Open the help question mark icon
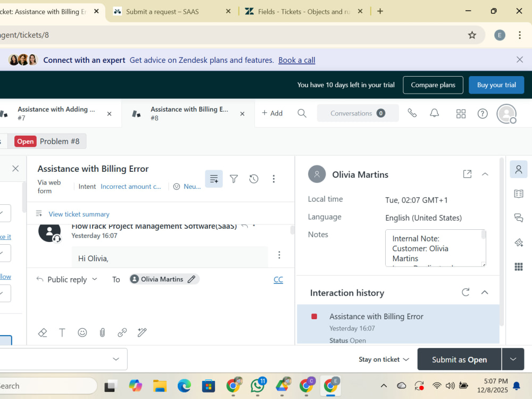The height and width of the screenshot is (399, 532). coord(483,113)
